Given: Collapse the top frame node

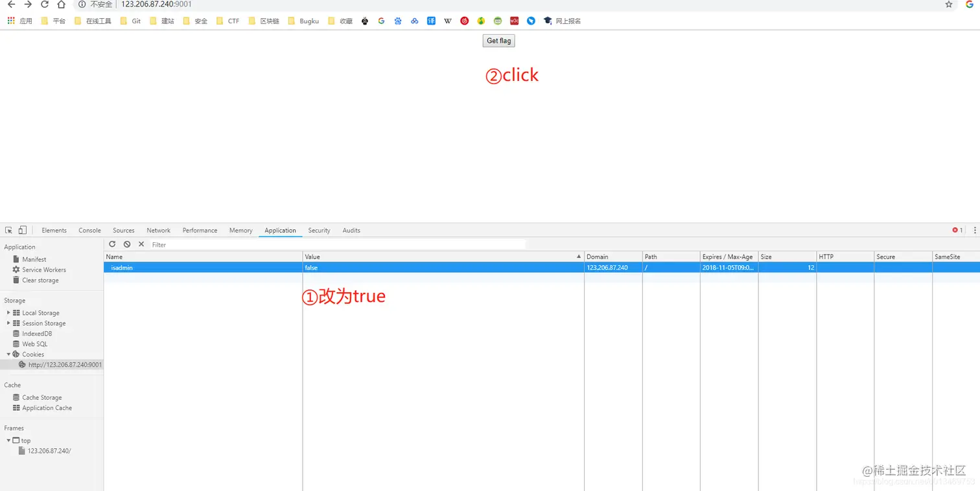Looking at the screenshot, I should click(x=8, y=440).
